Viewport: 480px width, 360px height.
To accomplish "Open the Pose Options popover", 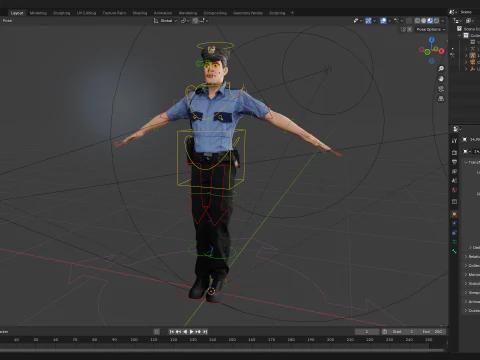I will pos(431,29).
